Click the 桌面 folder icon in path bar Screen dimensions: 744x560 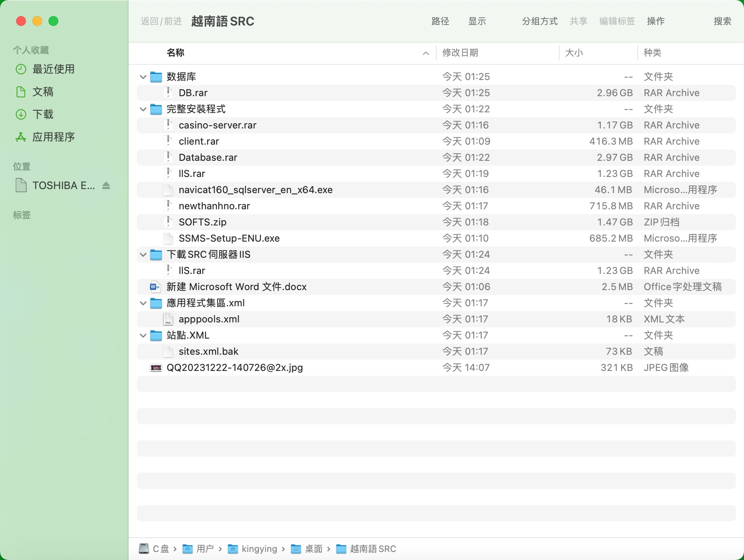pyautogui.click(x=296, y=549)
